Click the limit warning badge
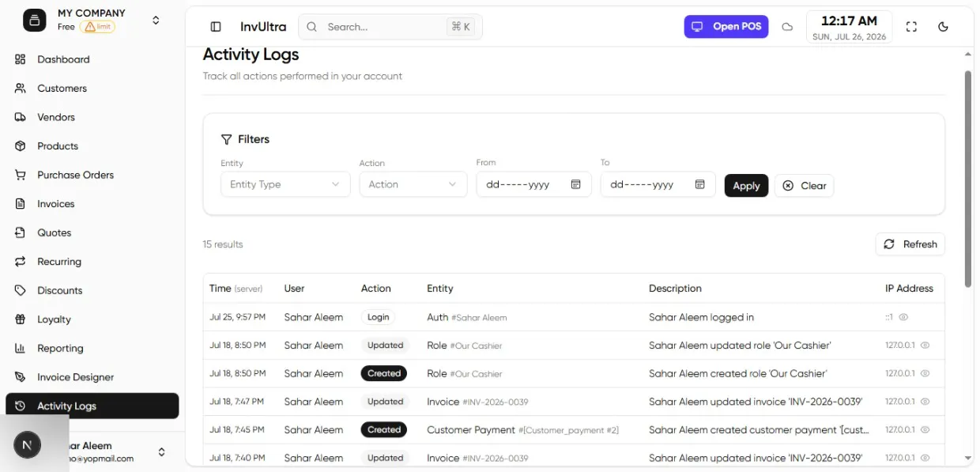The width and height of the screenshot is (980, 472). [97, 27]
